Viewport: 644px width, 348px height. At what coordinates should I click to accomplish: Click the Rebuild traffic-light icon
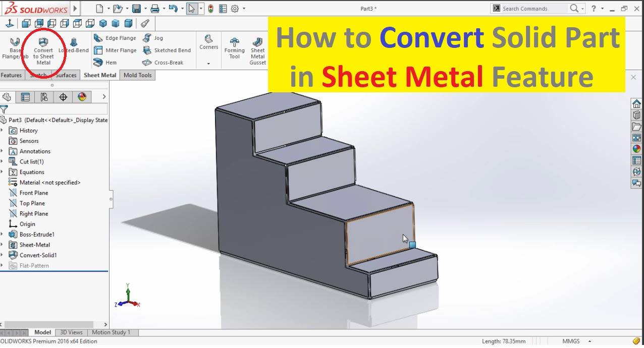(x=210, y=9)
